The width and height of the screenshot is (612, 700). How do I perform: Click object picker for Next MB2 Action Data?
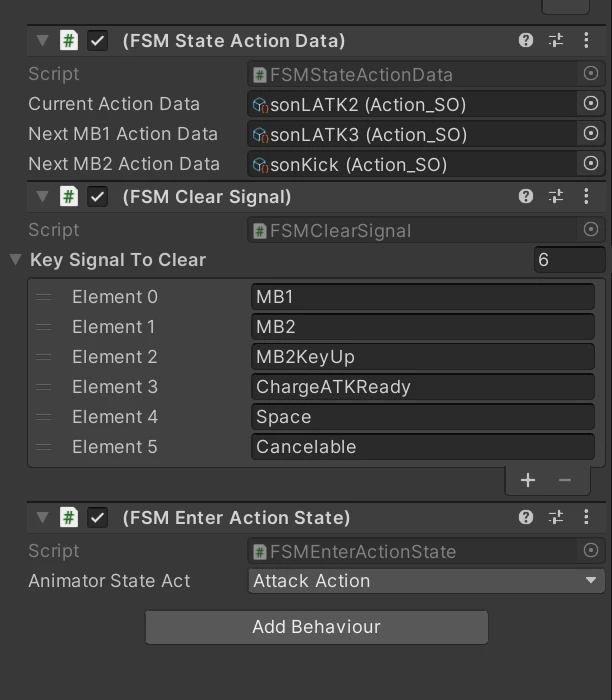[591, 163]
